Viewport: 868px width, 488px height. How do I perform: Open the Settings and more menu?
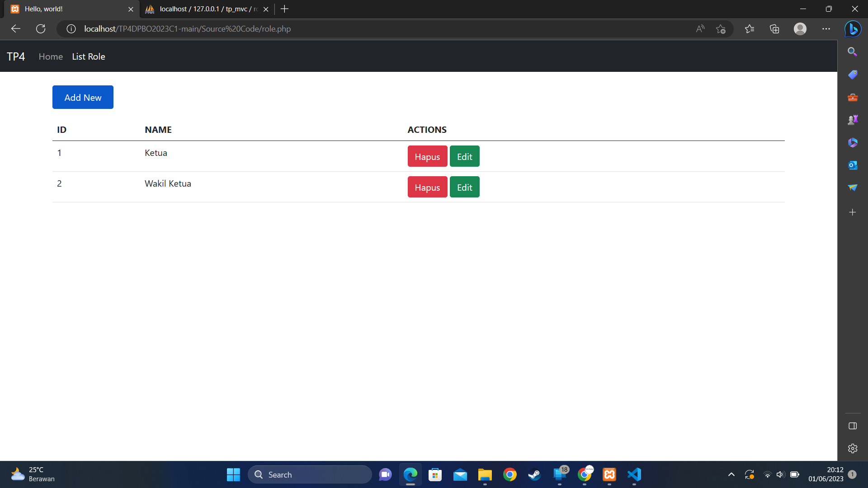(826, 29)
